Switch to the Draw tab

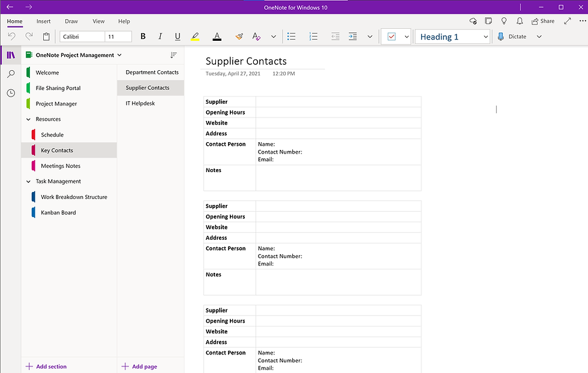71,22
